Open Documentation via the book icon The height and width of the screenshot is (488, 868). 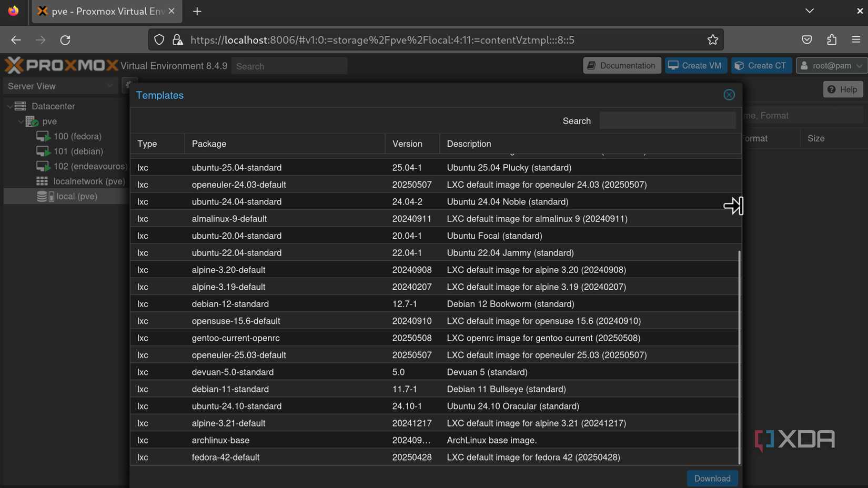click(591, 65)
